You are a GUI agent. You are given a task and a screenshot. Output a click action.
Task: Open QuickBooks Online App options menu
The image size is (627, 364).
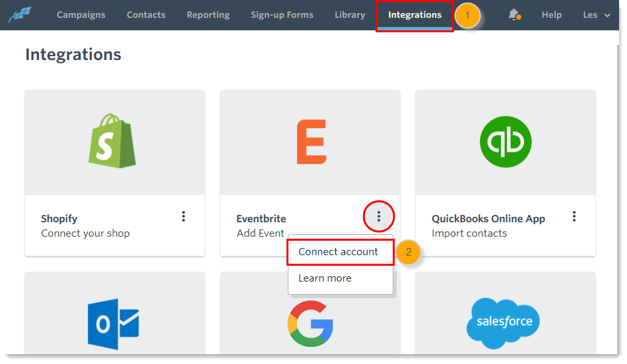[574, 216]
